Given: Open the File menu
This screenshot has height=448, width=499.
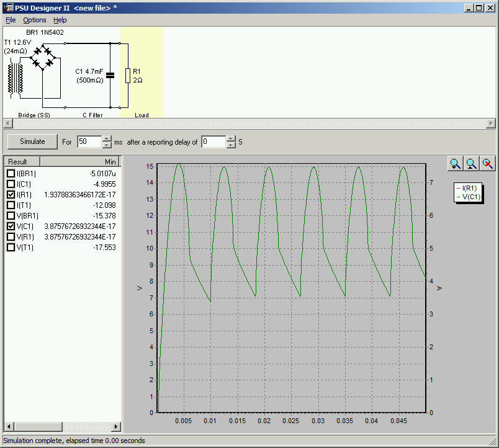Looking at the screenshot, I should tap(11, 20).
